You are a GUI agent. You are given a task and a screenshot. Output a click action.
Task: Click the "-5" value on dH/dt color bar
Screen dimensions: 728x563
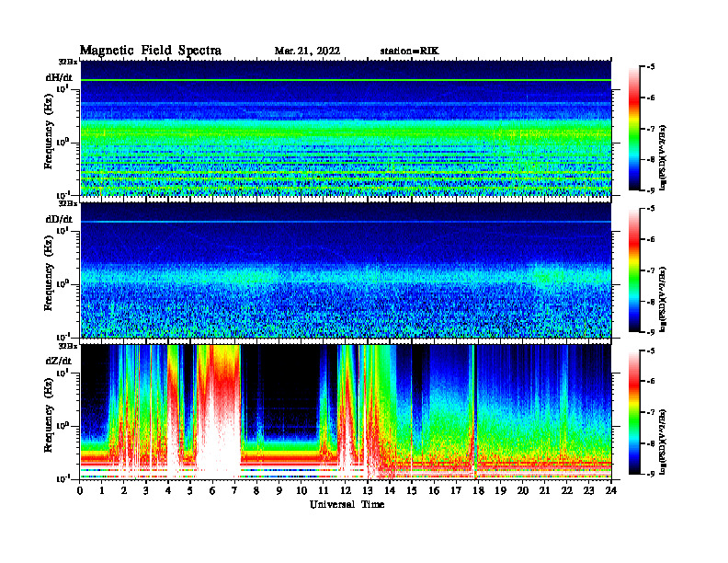tap(651, 67)
